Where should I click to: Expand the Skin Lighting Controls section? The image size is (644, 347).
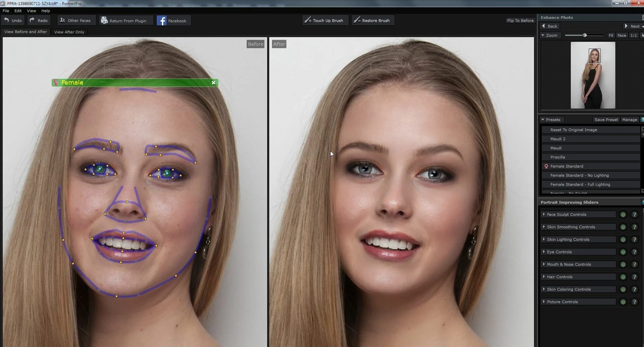point(579,239)
